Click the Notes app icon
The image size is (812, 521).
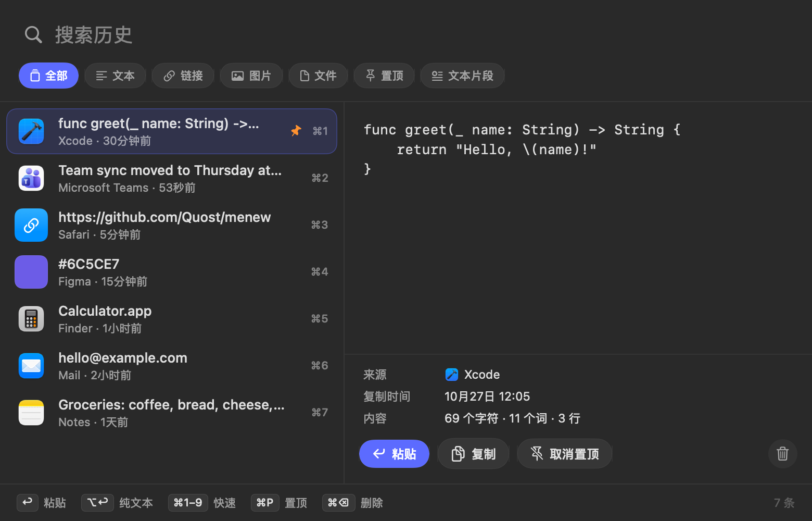pos(31,413)
